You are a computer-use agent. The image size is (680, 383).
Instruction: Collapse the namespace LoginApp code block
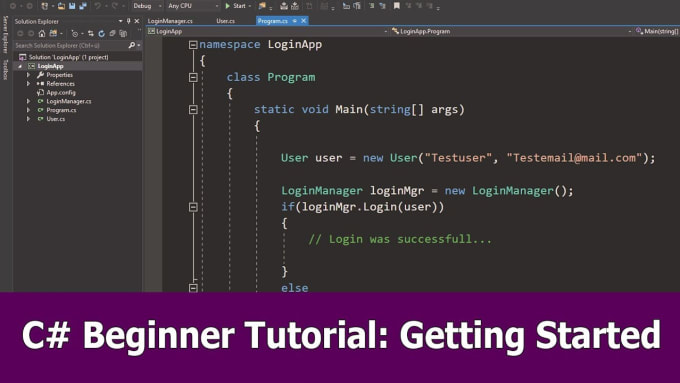193,45
